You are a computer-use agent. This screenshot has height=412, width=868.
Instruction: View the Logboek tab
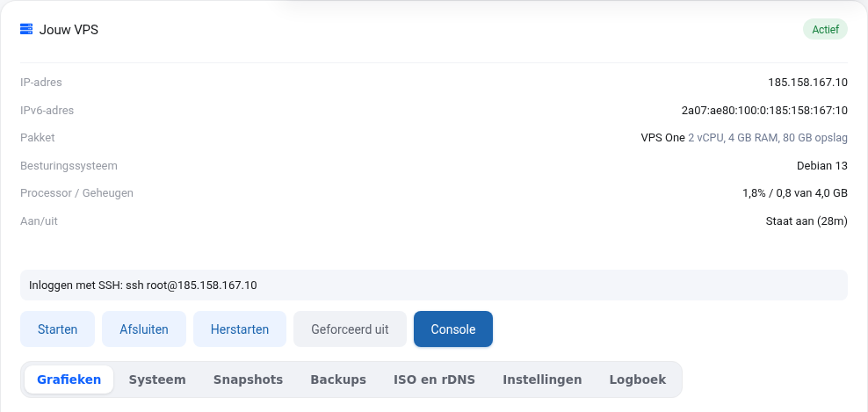pos(638,379)
